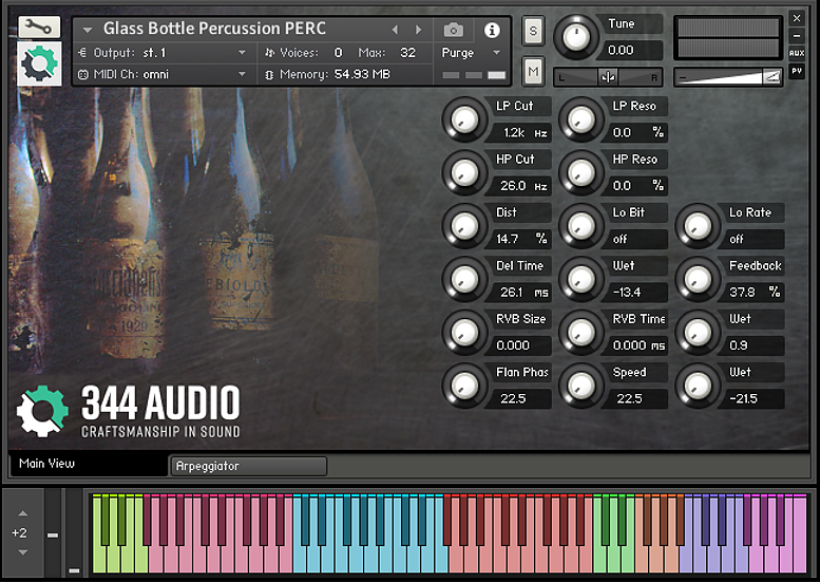Click the pan L/R slider
Screen dimensions: 820x582
pyautogui.click(x=608, y=77)
